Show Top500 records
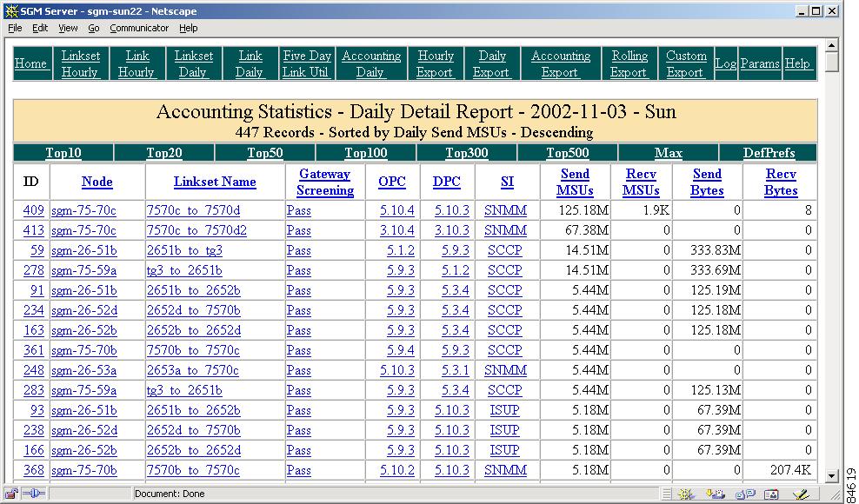The image size is (859, 504). click(568, 153)
